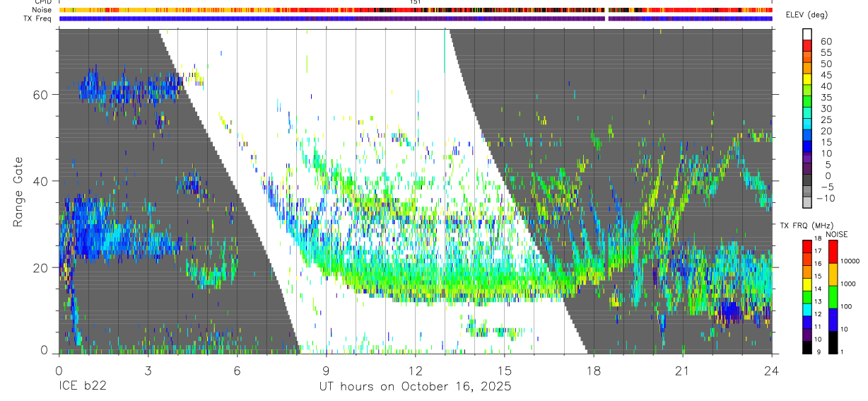Click the '1000' label on NOISE colorbar
This screenshot has height=401, width=868.
pos(848,284)
